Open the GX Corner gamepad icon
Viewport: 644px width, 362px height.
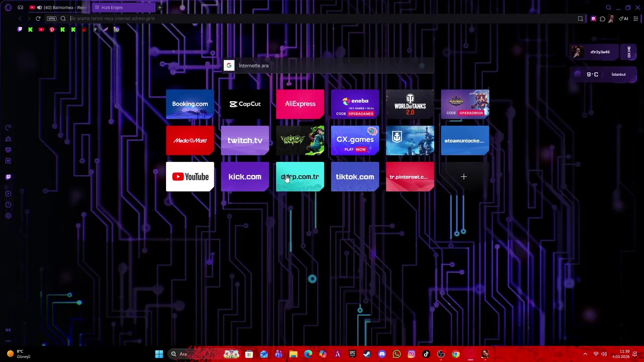click(x=20, y=8)
